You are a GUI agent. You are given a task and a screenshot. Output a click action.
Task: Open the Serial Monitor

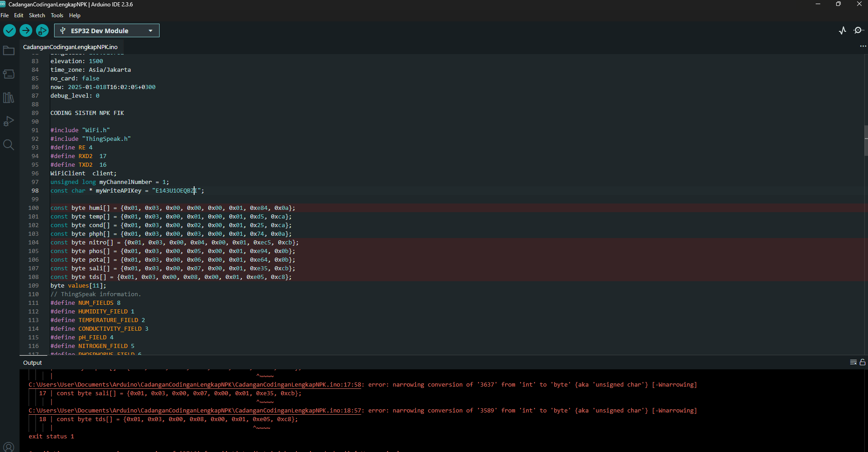pos(858,30)
